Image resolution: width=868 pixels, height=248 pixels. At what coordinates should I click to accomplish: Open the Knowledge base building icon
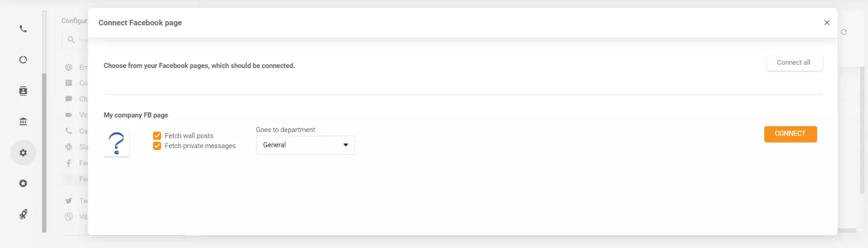click(23, 122)
